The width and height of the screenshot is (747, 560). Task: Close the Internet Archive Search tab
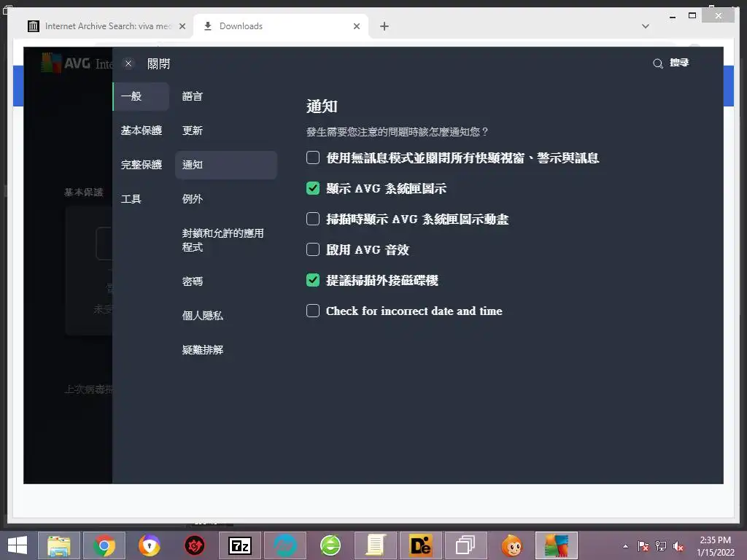(x=182, y=26)
